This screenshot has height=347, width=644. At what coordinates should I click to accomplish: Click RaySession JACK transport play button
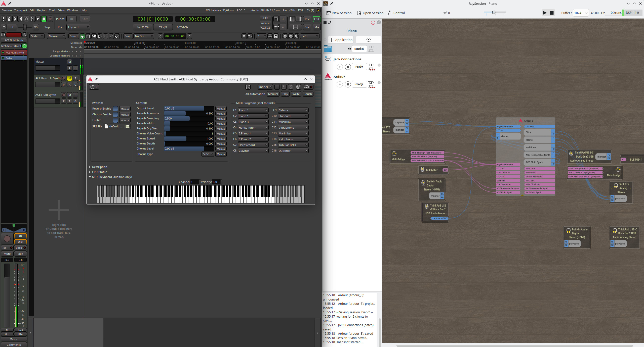point(545,13)
